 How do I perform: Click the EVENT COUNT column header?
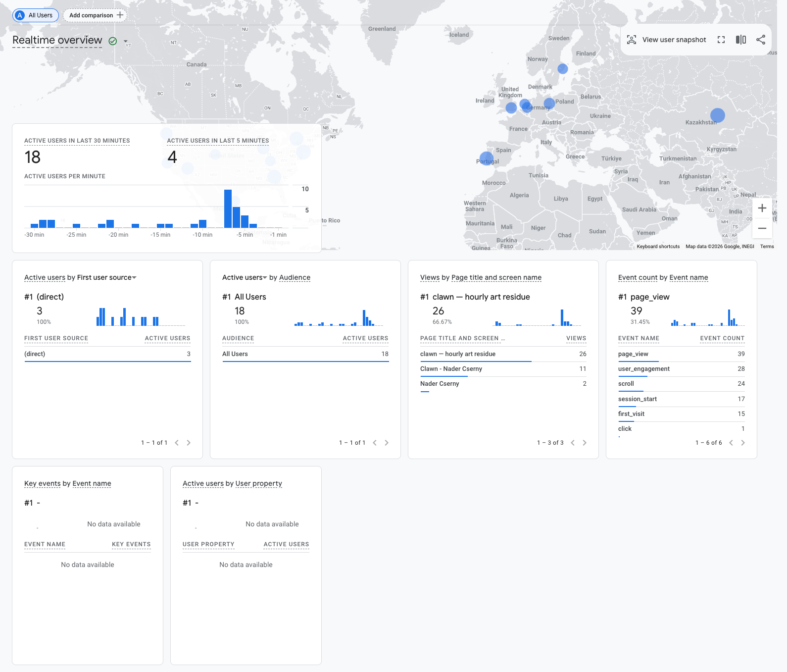[x=722, y=338]
